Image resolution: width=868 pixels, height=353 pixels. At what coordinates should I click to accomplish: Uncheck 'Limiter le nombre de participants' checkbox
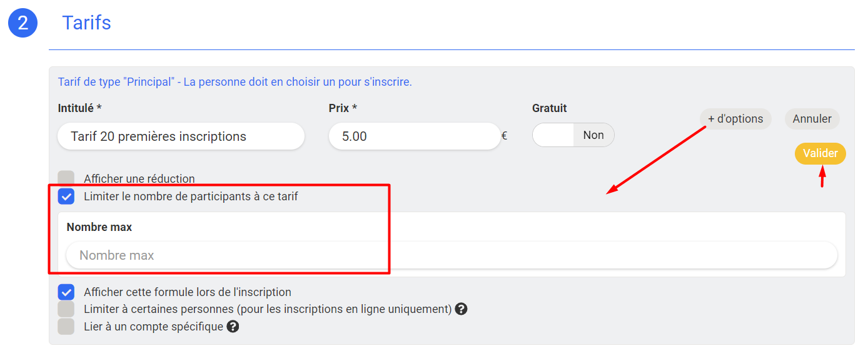point(66,197)
